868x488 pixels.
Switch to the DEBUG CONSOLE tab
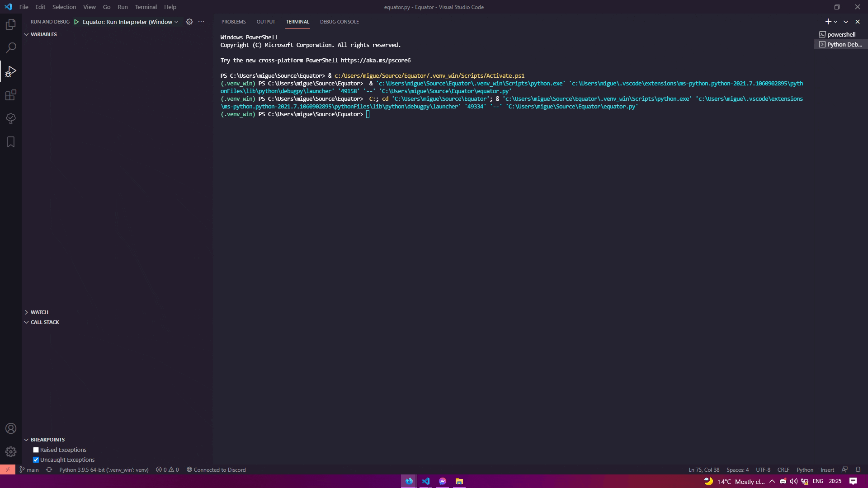pos(339,22)
